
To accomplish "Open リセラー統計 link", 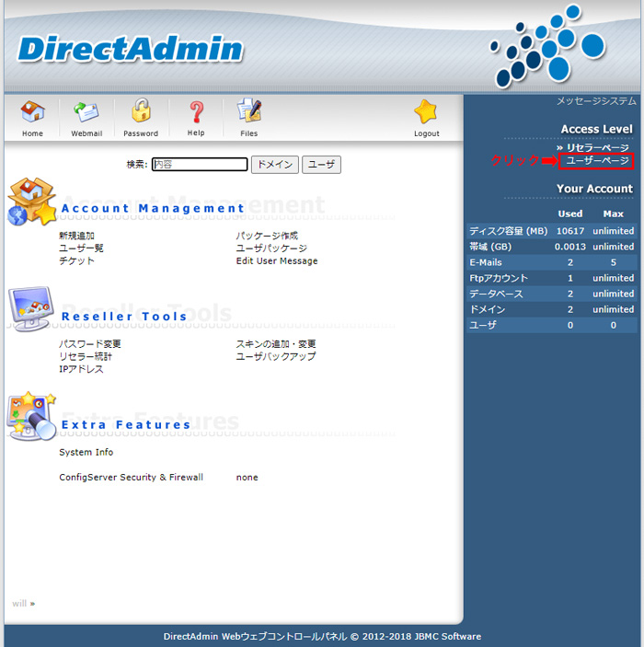I will coord(86,356).
